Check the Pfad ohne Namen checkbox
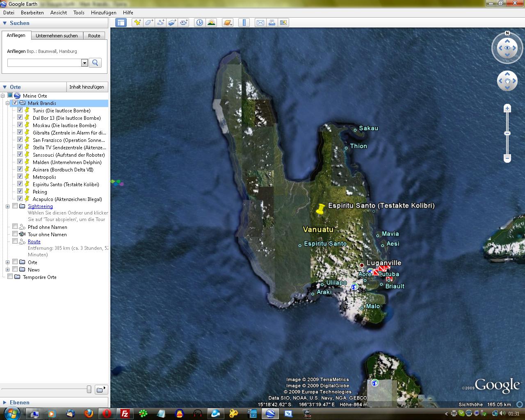Screen dimensions: 525x420 [x=15, y=226]
